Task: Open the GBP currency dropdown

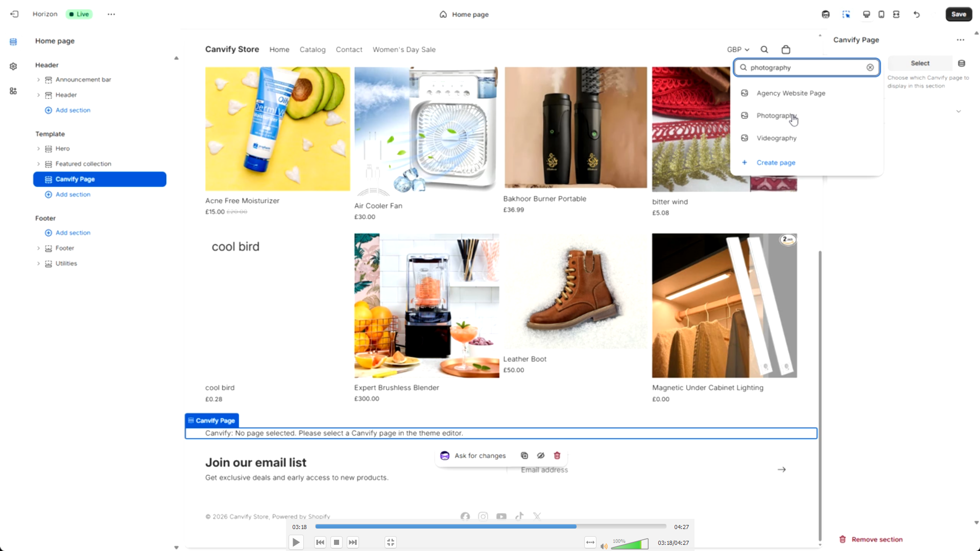Action: pos(737,50)
